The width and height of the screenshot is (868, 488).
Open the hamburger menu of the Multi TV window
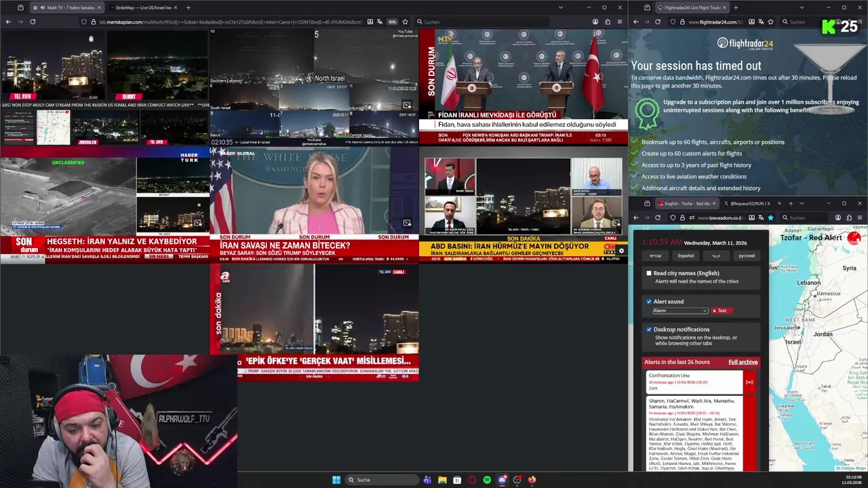pyautogui.click(x=620, y=22)
